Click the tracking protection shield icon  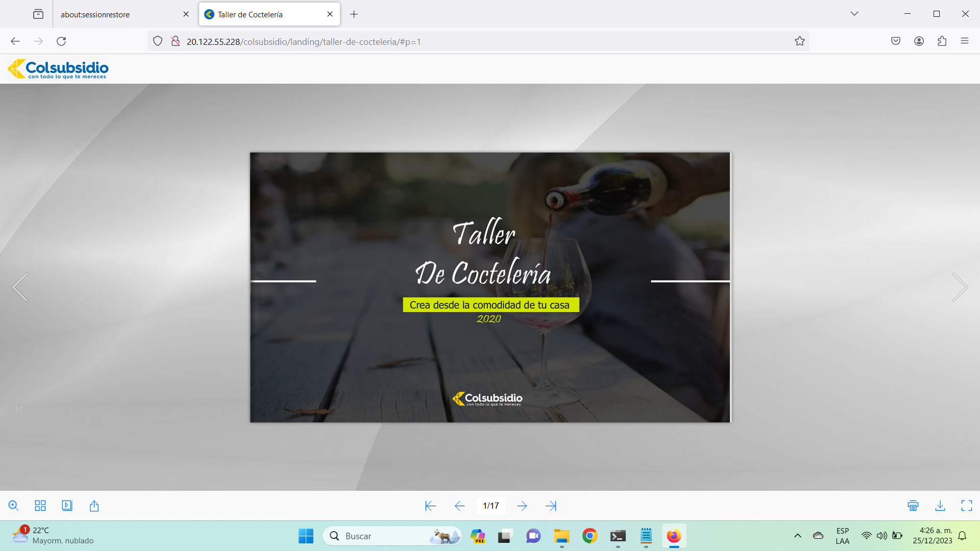point(158,41)
